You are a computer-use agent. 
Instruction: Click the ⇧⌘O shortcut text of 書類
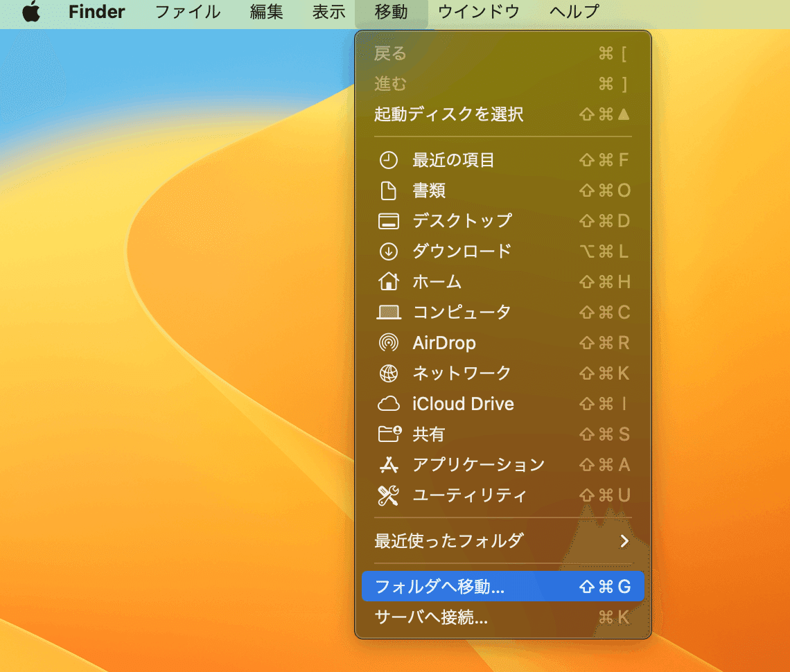point(604,191)
